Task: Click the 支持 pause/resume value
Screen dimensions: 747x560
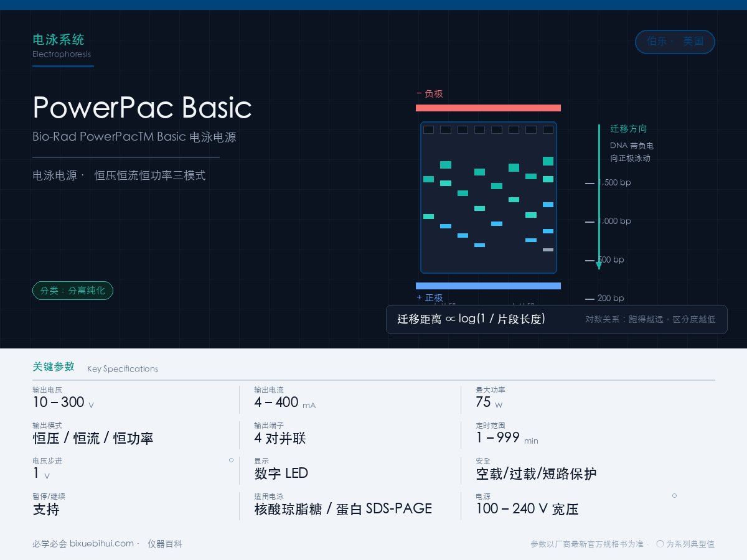Action: (46, 509)
